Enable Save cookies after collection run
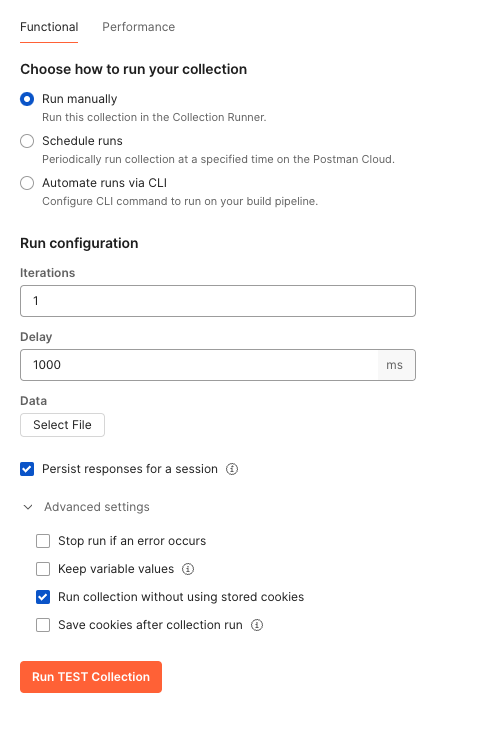This screenshot has height=738, width=487. [43, 625]
